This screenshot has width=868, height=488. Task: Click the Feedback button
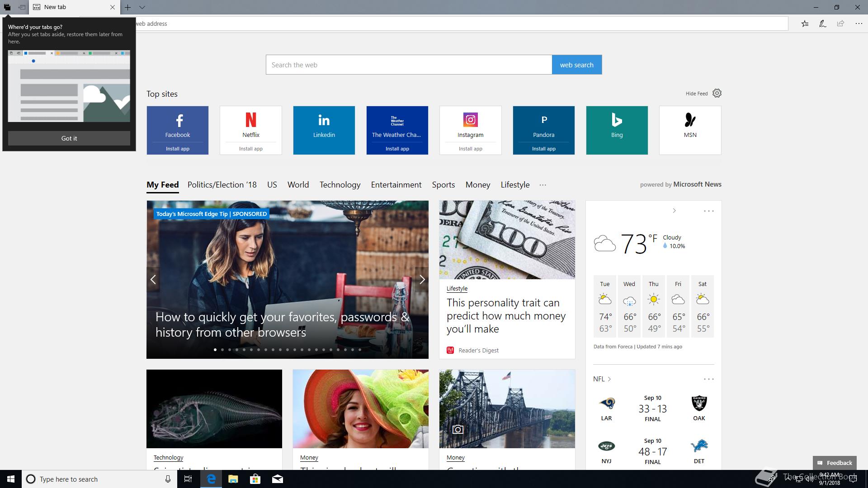835,463
